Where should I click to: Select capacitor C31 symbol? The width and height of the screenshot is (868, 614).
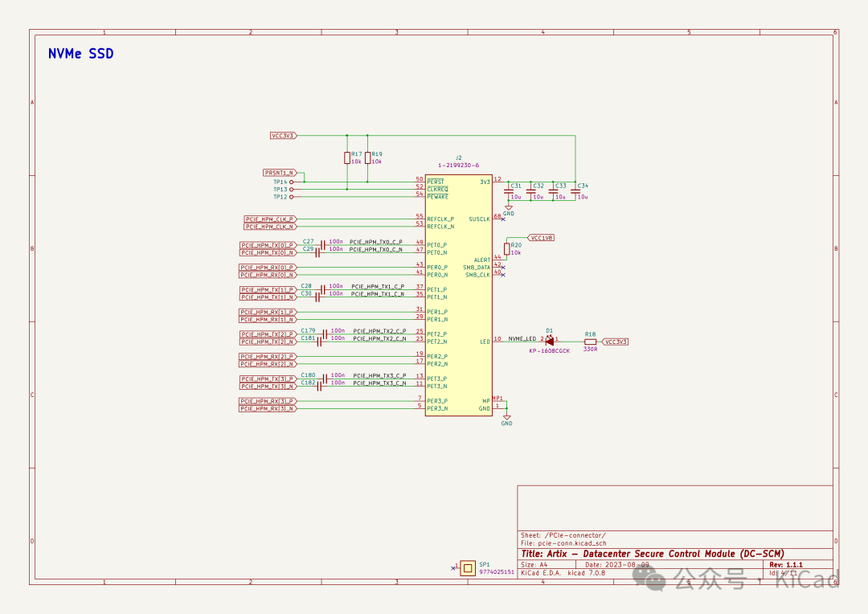(x=508, y=191)
